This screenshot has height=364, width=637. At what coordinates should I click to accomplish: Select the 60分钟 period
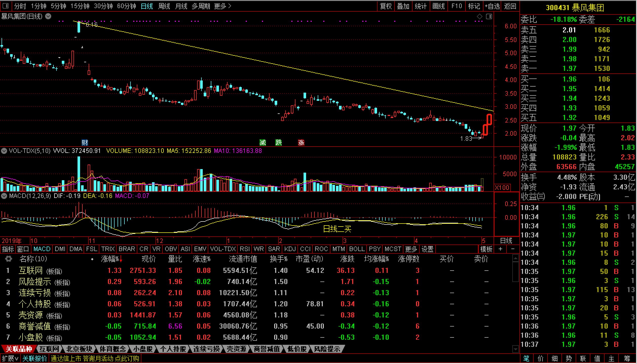tap(126, 6)
